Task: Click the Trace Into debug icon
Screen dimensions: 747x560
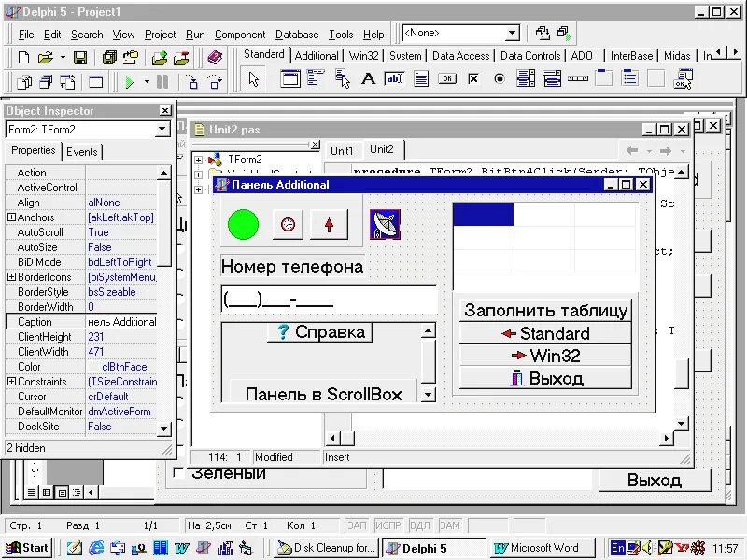Action: (x=193, y=82)
